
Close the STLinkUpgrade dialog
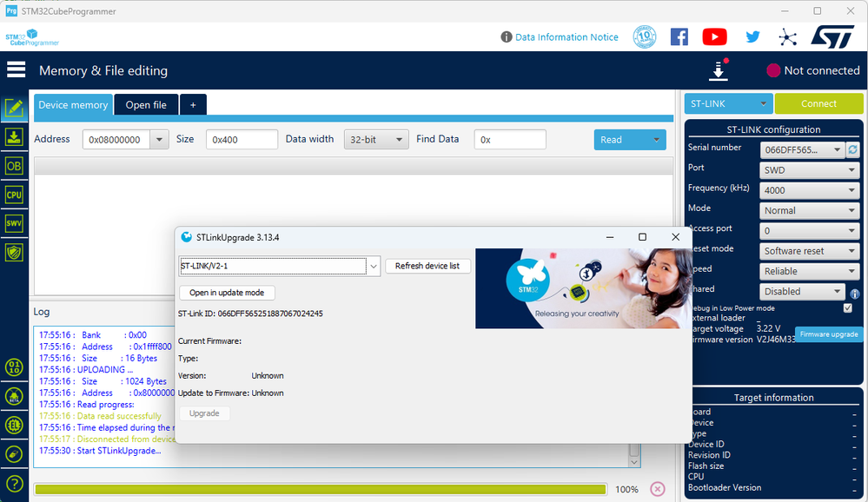click(675, 237)
